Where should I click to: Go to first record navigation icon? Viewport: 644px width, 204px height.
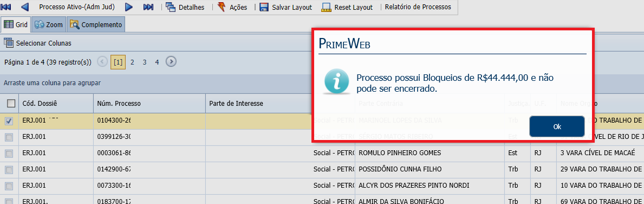click(6, 7)
